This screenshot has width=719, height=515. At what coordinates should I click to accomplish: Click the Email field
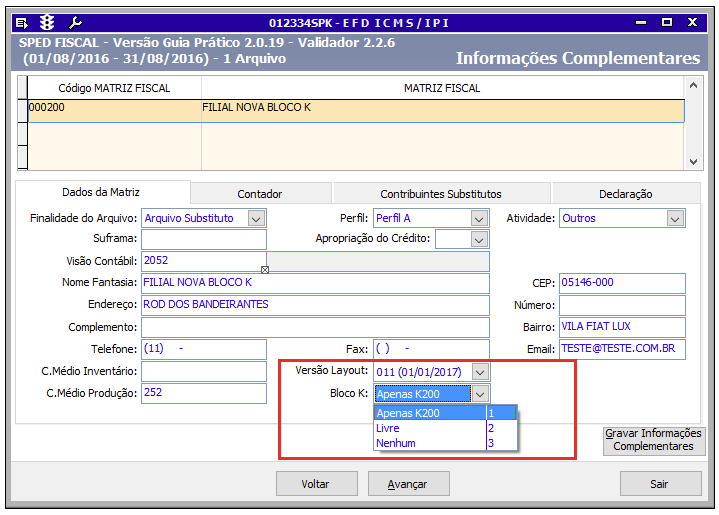pos(622,349)
